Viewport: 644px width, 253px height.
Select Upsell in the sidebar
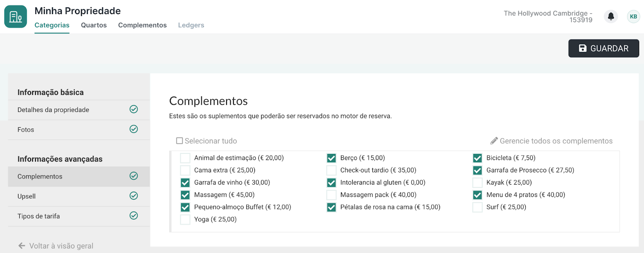pyautogui.click(x=79, y=196)
